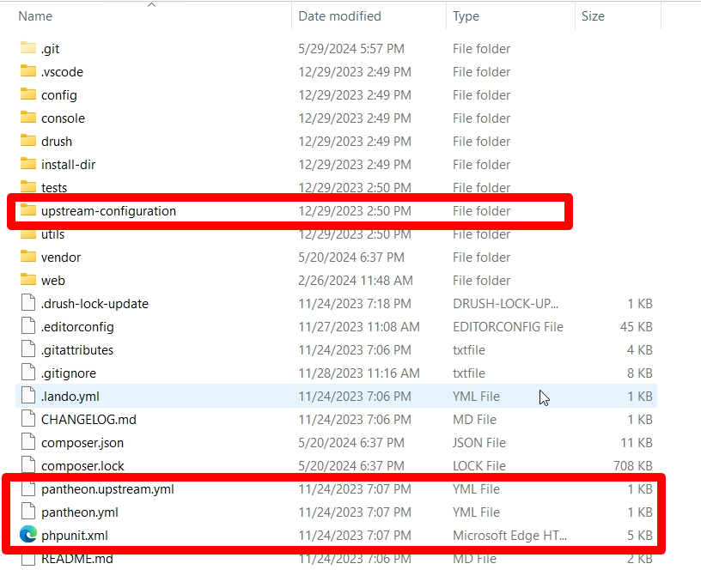Click the LOCK File type cell

tap(479, 466)
